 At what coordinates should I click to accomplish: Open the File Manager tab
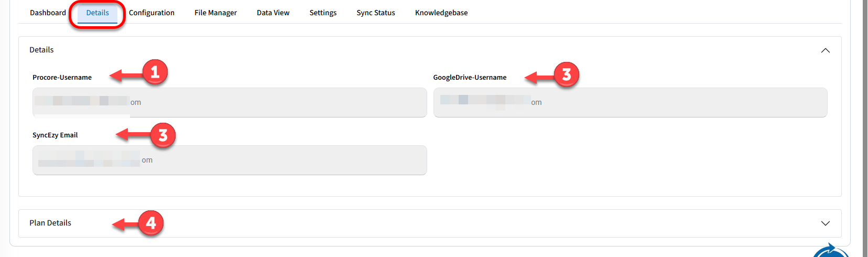[215, 13]
